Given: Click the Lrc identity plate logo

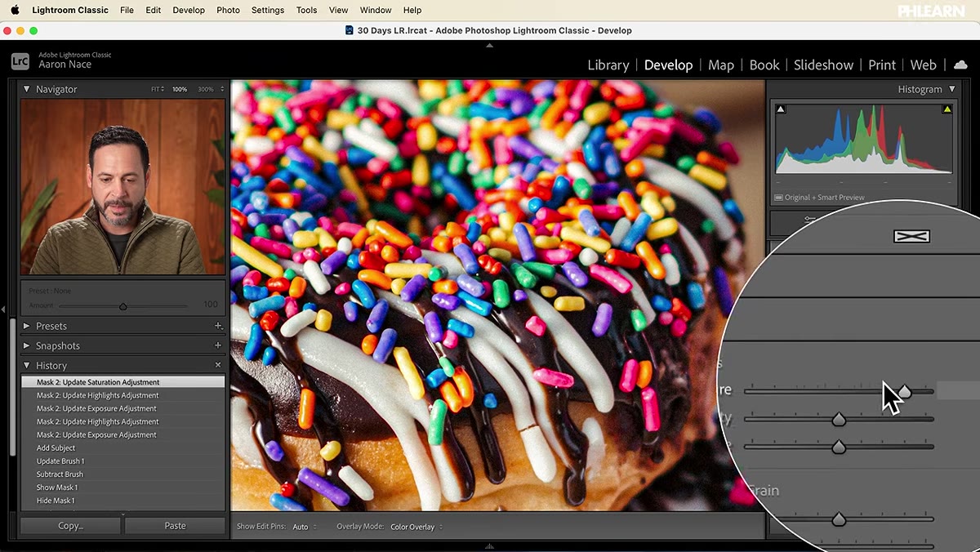Looking at the screenshot, I should [x=20, y=60].
